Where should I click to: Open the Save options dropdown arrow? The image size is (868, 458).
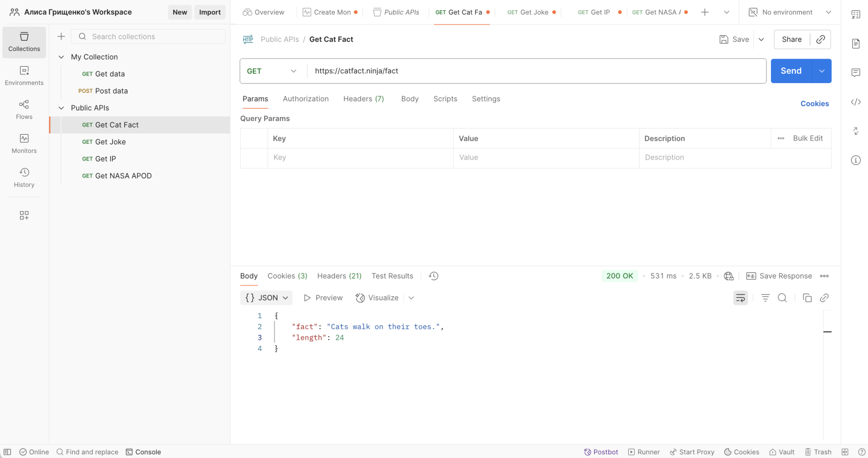pyautogui.click(x=761, y=39)
